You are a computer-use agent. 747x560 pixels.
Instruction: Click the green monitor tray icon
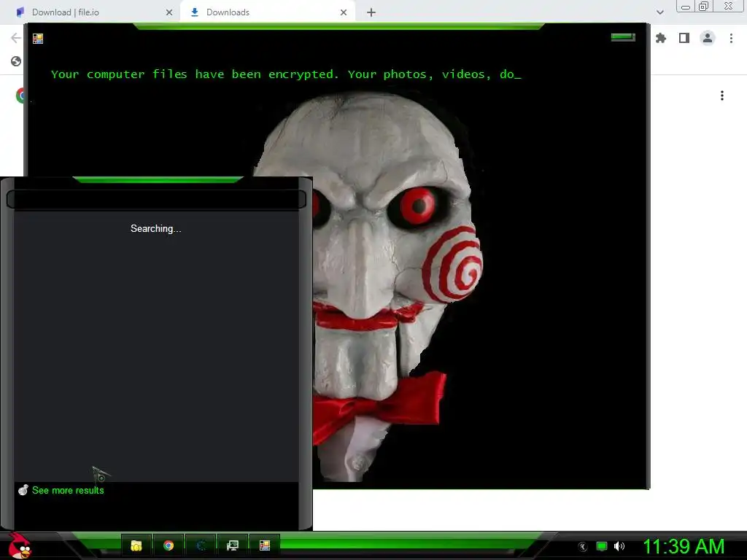point(602,546)
